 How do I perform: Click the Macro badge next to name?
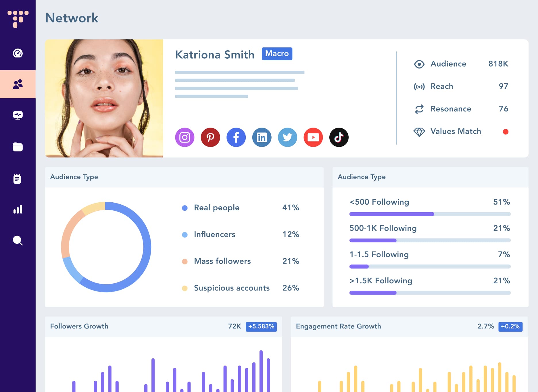[277, 54]
